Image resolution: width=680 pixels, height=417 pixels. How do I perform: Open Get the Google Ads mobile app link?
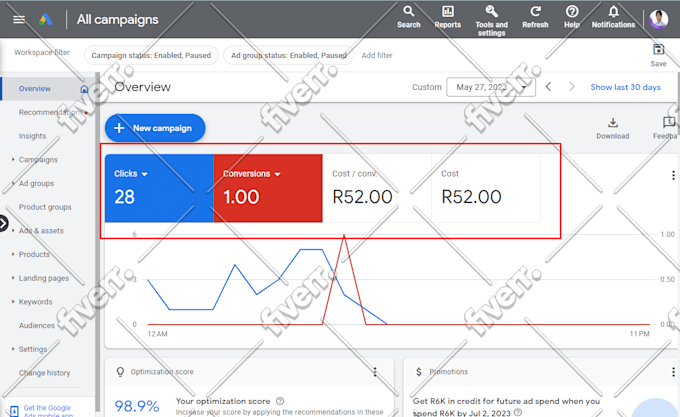click(x=48, y=411)
